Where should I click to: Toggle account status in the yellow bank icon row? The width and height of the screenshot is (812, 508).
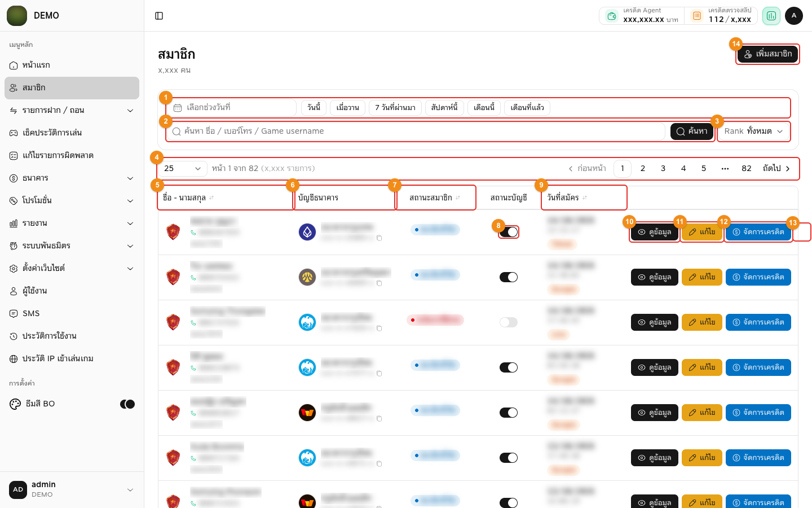click(509, 277)
